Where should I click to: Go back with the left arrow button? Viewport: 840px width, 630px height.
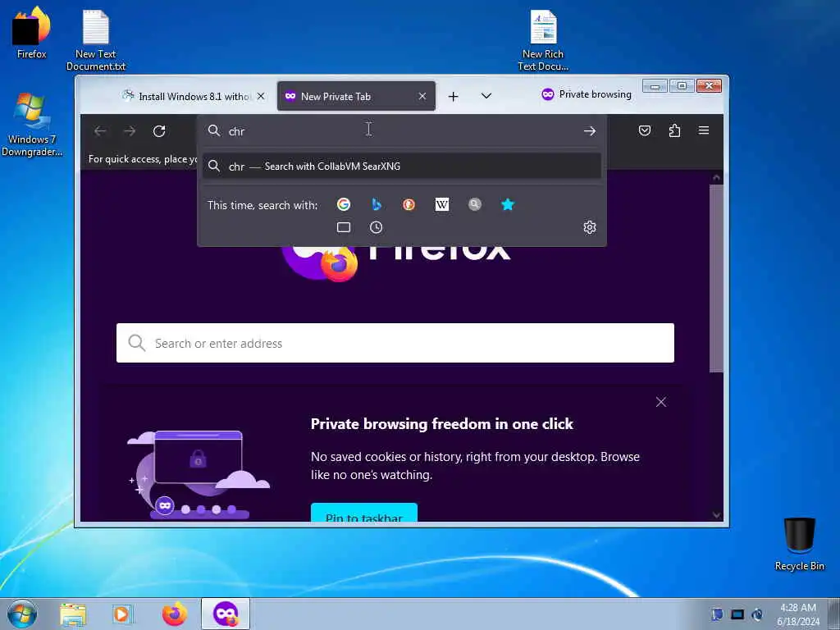(100, 131)
